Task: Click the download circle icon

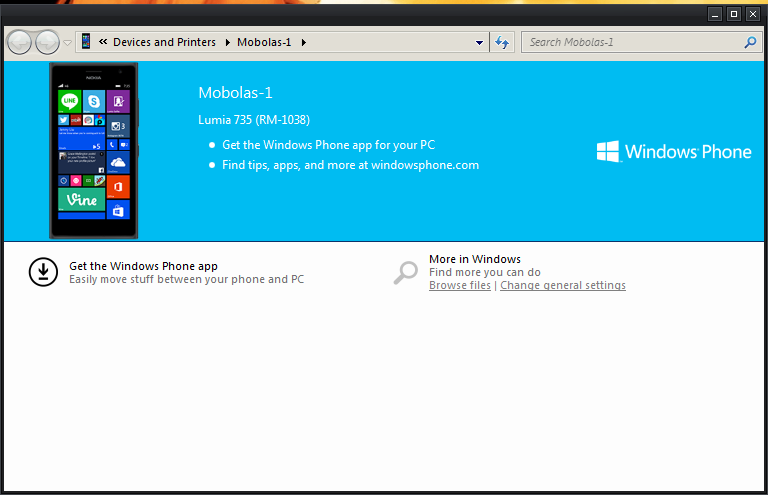Action: pos(43,272)
